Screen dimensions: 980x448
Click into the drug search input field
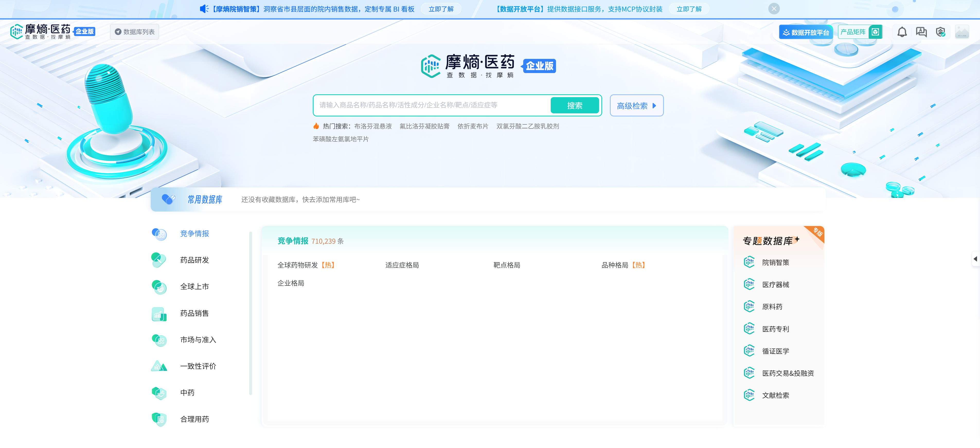(x=432, y=105)
